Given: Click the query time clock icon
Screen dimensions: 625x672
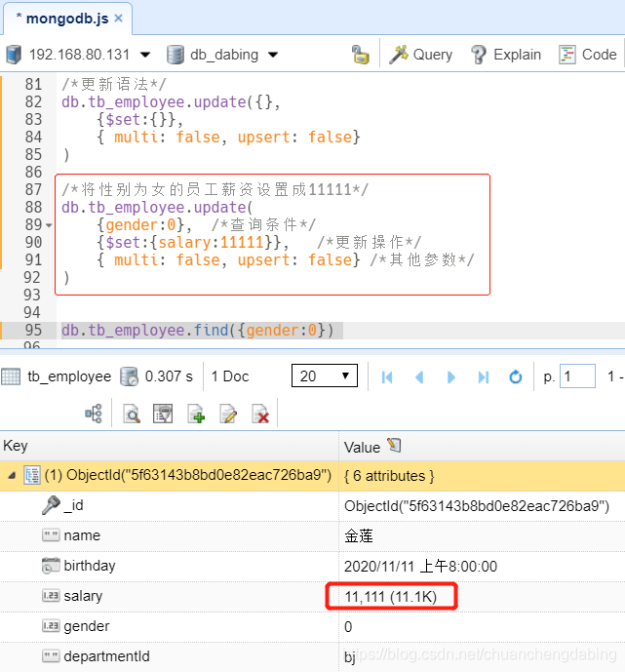Looking at the screenshot, I should pyautogui.click(x=129, y=376).
